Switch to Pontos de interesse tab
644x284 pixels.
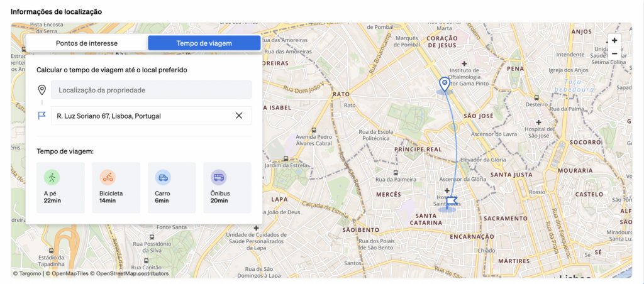[x=87, y=43]
